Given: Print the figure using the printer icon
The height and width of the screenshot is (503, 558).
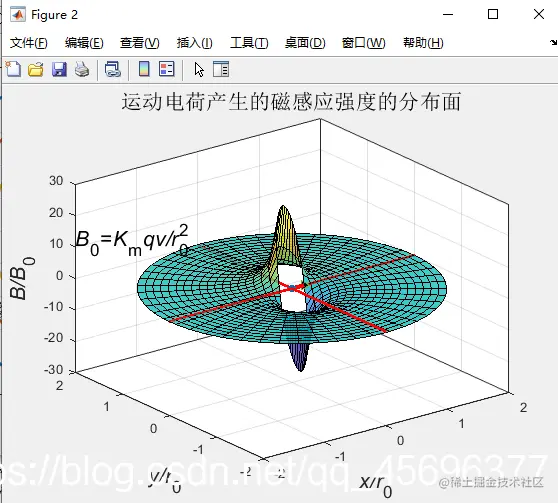Looking at the screenshot, I should point(82,69).
